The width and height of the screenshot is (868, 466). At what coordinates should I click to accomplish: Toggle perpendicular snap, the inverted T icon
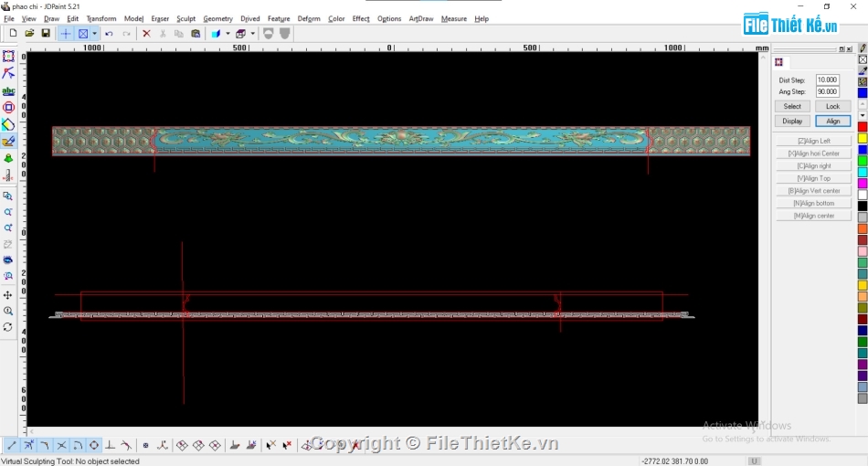coord(111,445)
